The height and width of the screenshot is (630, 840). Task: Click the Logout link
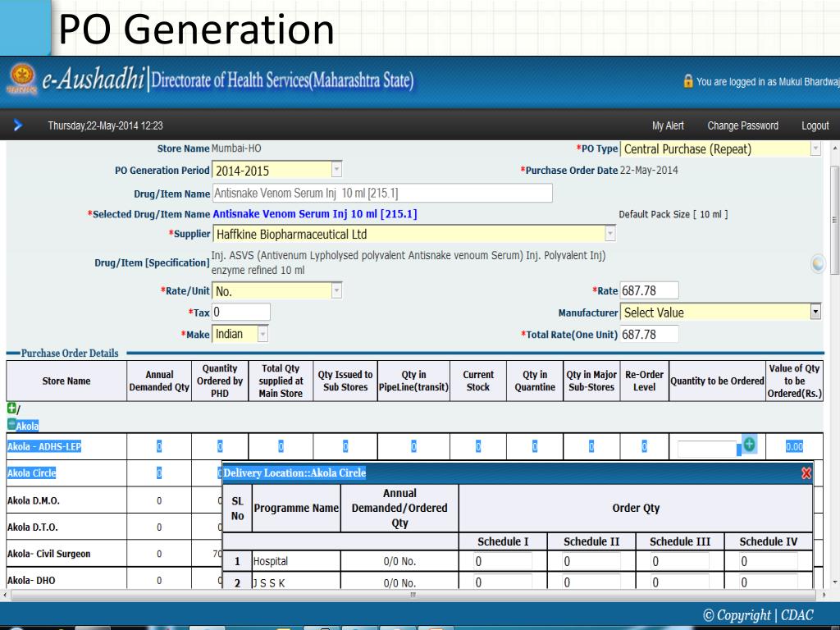[815, 126]
